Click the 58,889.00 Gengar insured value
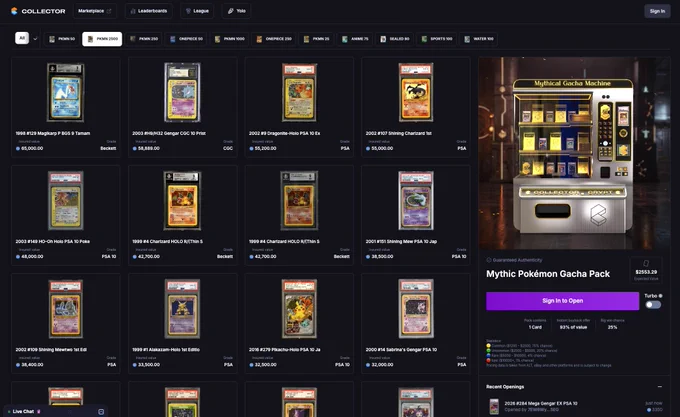The width and height of the screenshot is (680, 417). coord(149,148)
